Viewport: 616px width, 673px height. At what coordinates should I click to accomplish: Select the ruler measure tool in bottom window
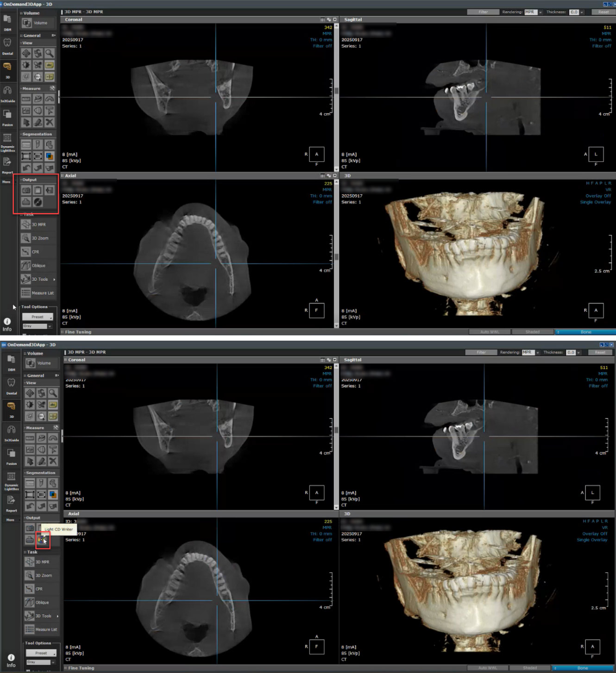coord(30,438)
